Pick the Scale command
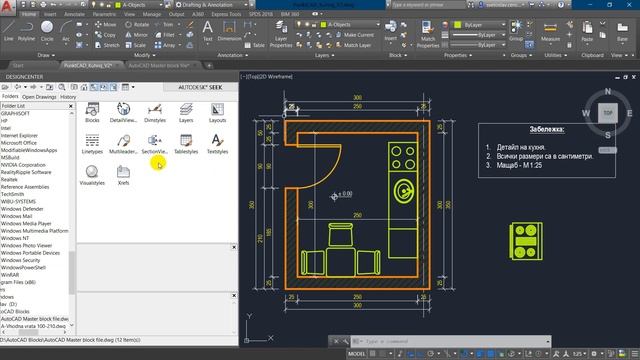Screen dimensions: 640x360 136,45
